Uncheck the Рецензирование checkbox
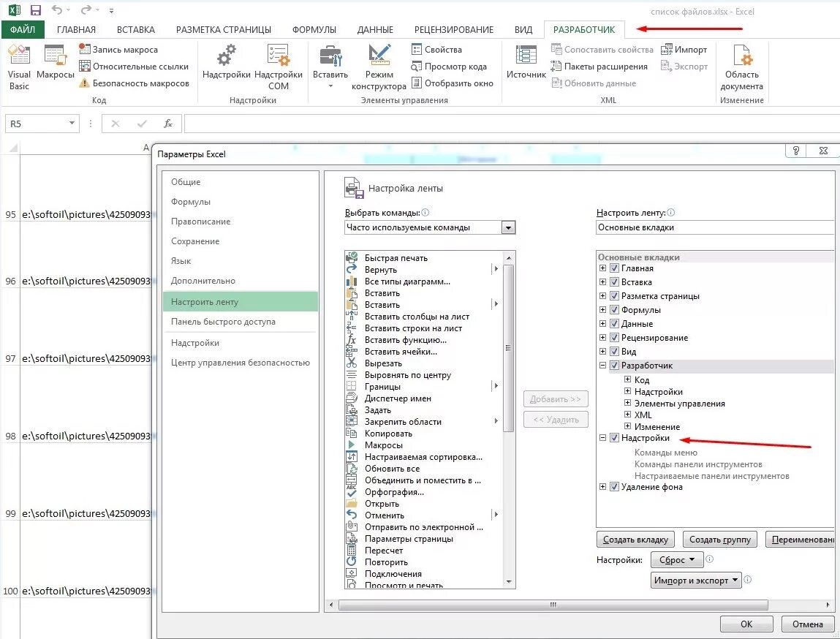840x639 pixels. point(614,338)
